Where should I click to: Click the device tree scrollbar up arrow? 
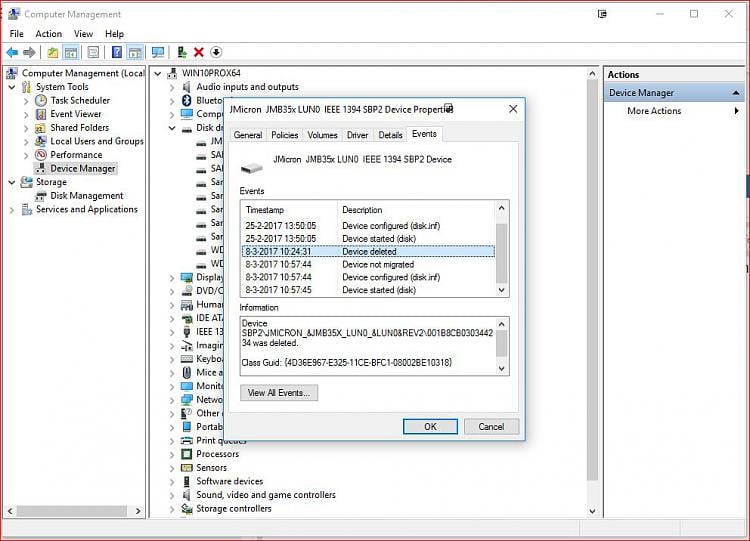592,74
